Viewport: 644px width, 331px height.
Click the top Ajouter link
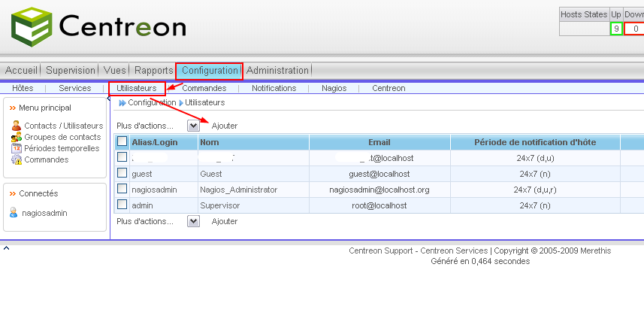[224, 126]
